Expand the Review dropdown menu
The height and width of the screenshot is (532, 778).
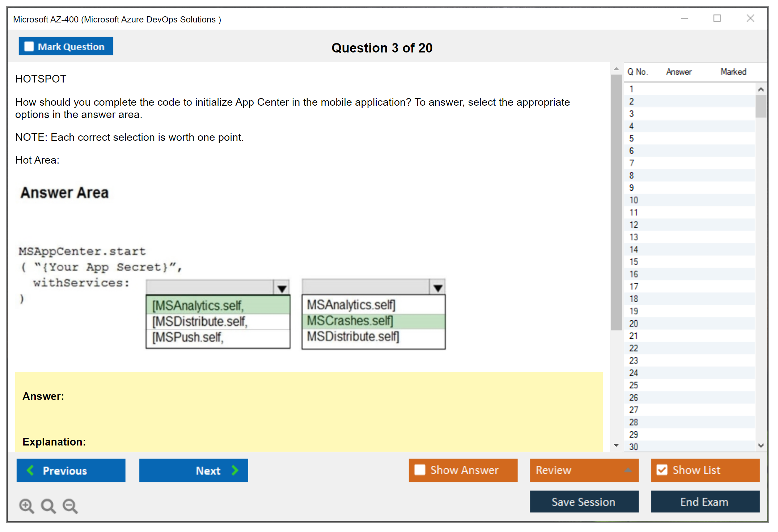(x=628, y=470)
